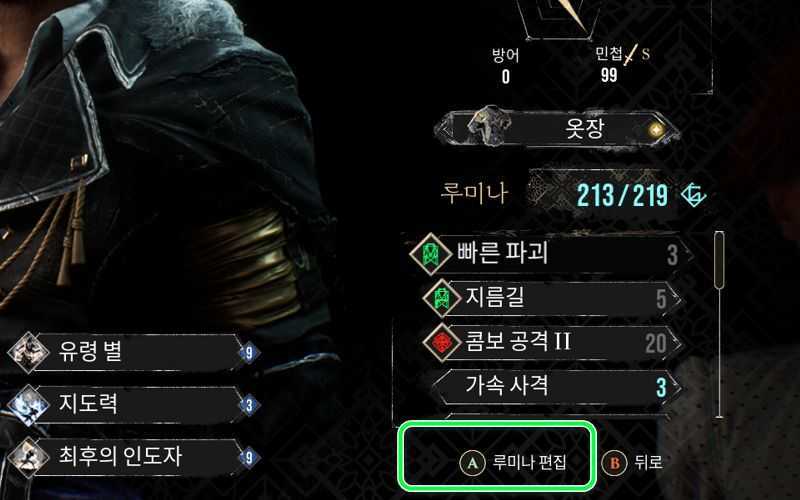Image resolution: width=800 pixels, height=500 pixels.
Task: Open the 옷장 wardrobe tab
Action: [x=556, y=128]
